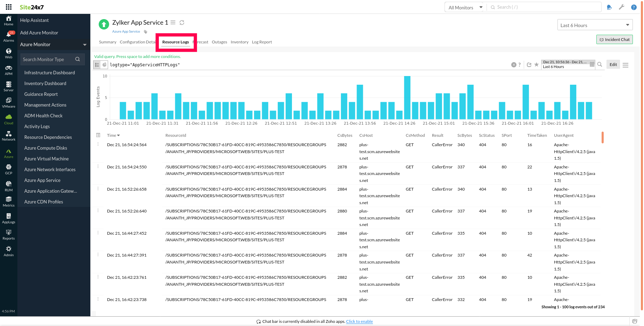The width and height of the screenshot is (644, 326).
Task: Refresh the Zylker App Service 1 monitor
Action: tap(182, 22)
